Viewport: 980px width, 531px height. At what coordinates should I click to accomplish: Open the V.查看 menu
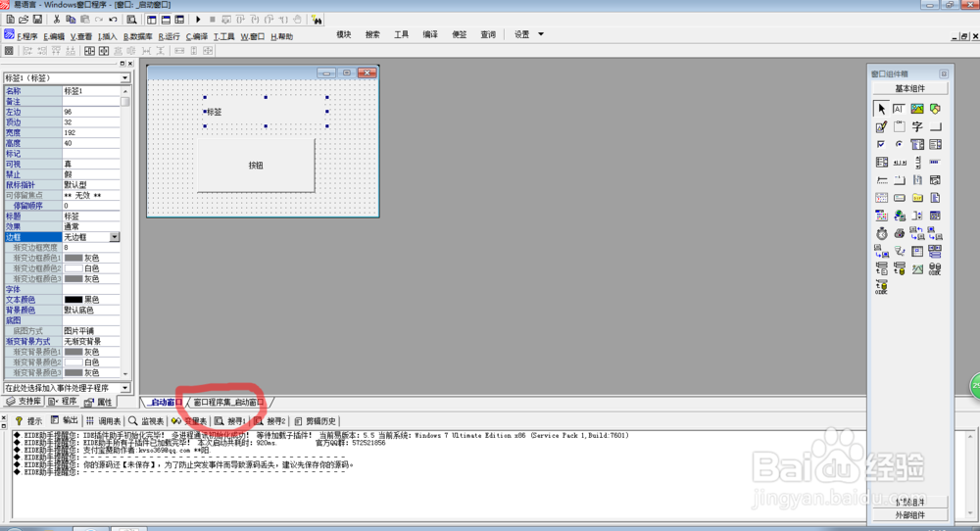click(81, 36)
